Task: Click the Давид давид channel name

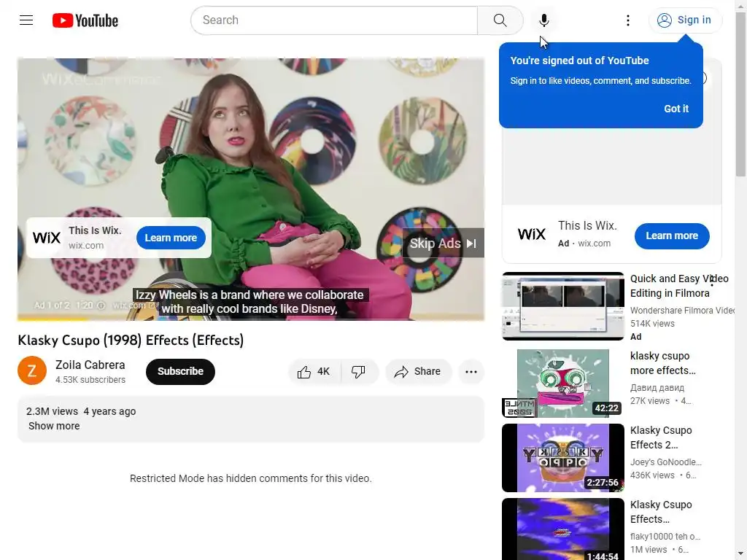Action: (657, 388)
